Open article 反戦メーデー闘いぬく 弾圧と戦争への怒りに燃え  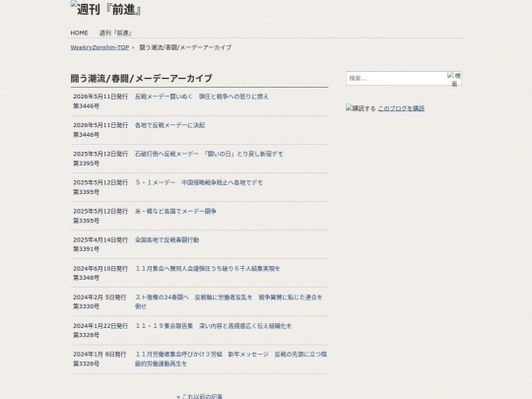[202, 97]
